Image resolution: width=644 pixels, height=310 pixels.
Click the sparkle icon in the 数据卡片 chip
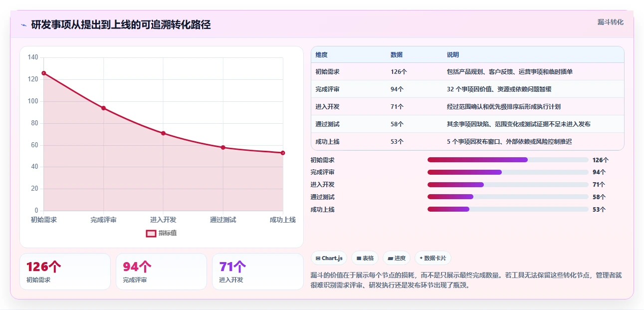coord(421,258)
